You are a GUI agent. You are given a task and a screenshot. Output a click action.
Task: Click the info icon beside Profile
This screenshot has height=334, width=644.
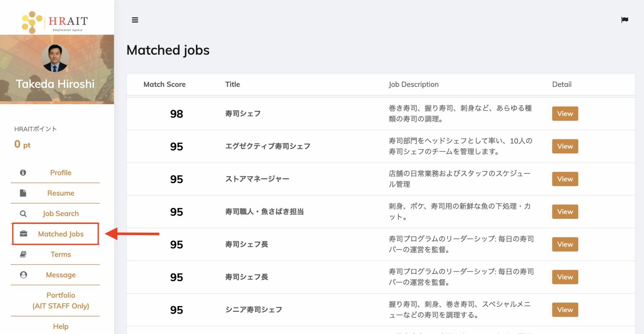(x=23, y=173)
